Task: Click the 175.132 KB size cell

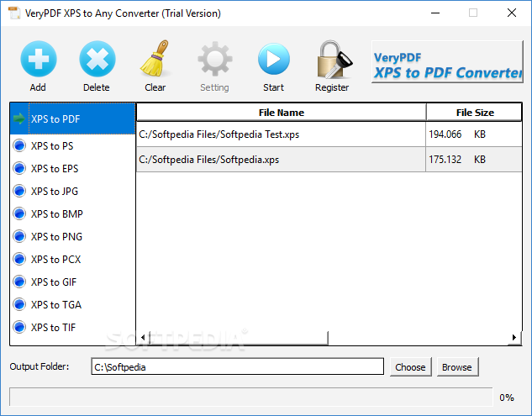Action: (474, 160)
